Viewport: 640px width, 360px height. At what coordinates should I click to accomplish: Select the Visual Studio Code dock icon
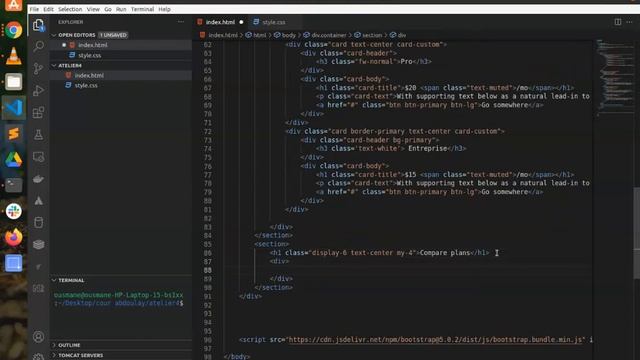(x=13, y=108)
